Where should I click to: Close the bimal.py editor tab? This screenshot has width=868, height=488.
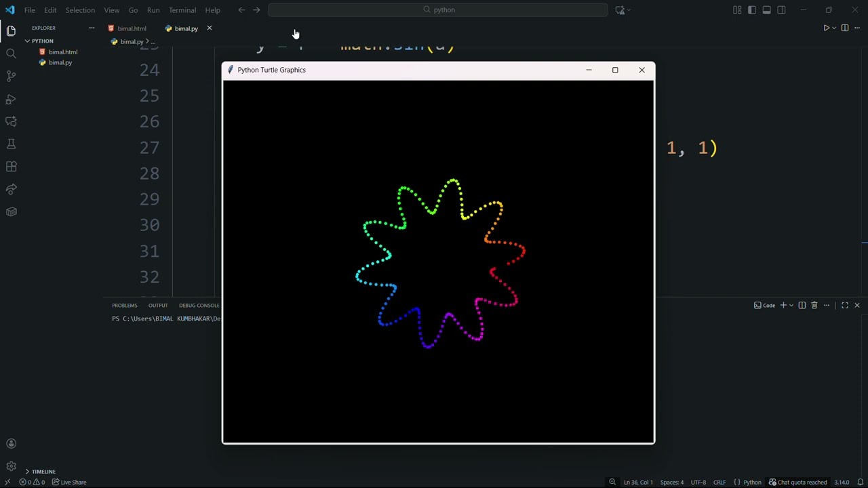(x=209, y=28)
